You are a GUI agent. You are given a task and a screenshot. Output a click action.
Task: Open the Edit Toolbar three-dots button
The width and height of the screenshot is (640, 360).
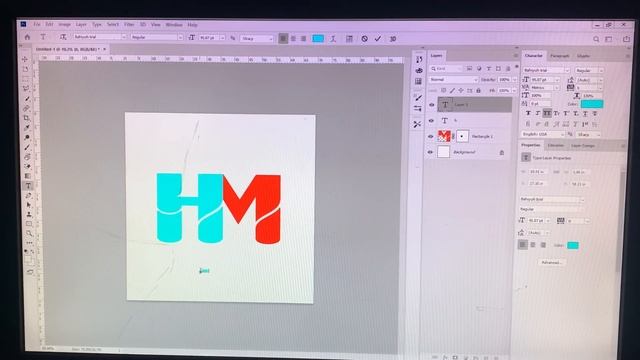[29, 243]
